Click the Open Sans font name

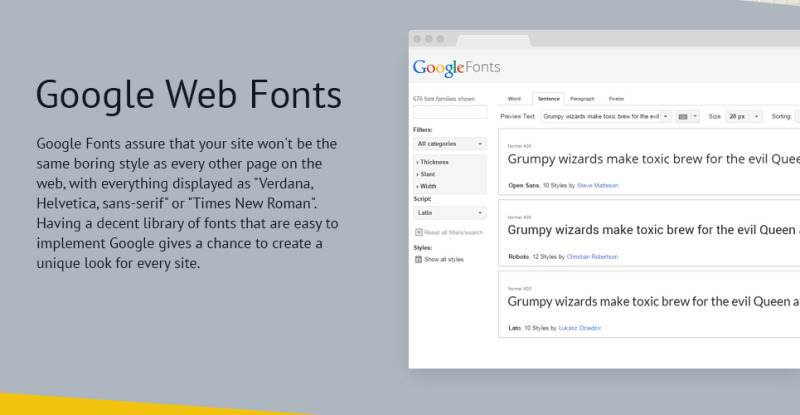pyautogui.click(x=523, y=185)
